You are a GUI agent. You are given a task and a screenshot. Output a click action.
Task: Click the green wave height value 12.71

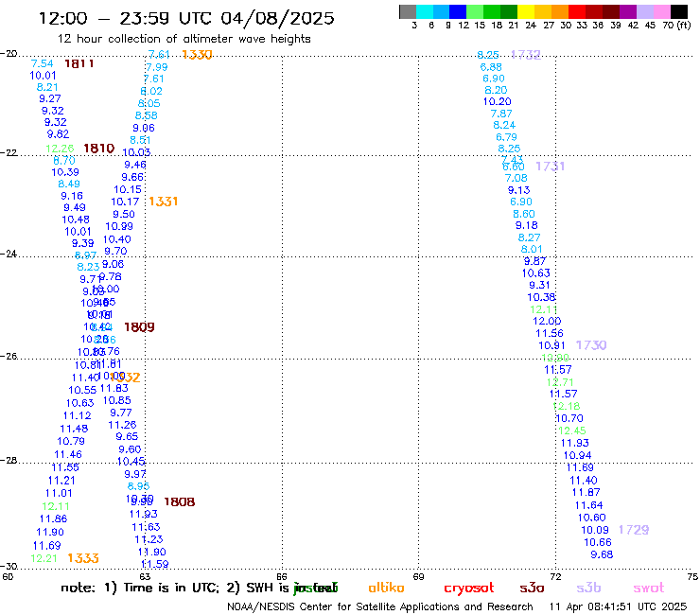pos(560,382)
